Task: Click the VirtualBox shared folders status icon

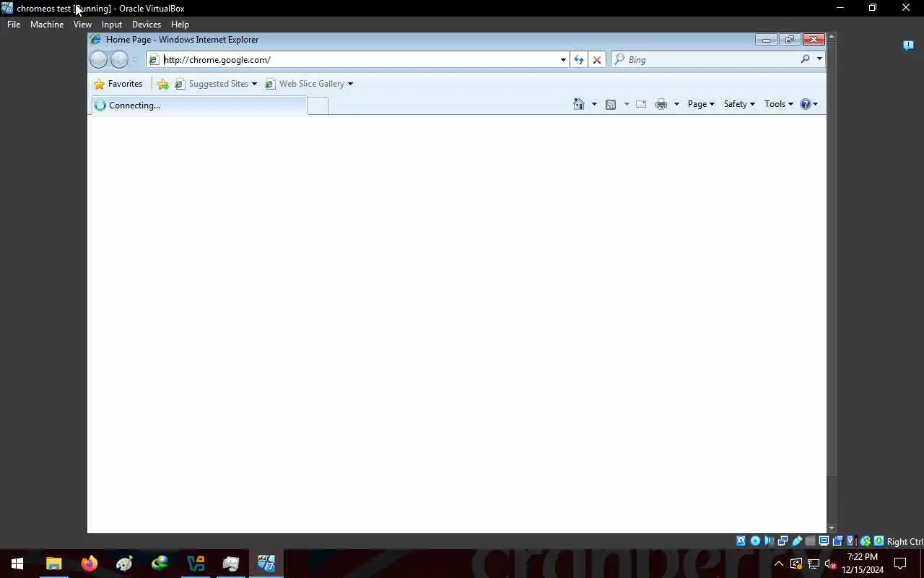Action: tap(810, 541)
